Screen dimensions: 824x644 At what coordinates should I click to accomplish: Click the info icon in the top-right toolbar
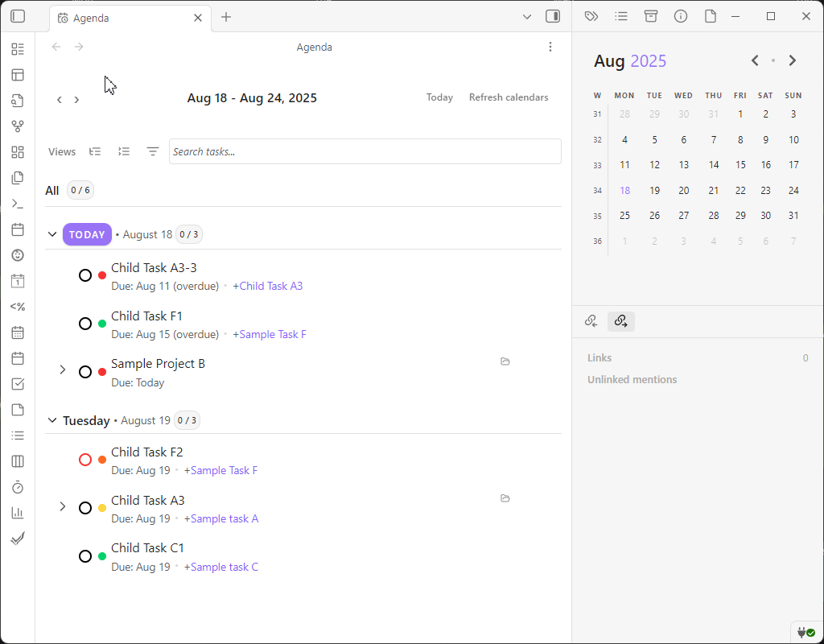pos(680,16)
